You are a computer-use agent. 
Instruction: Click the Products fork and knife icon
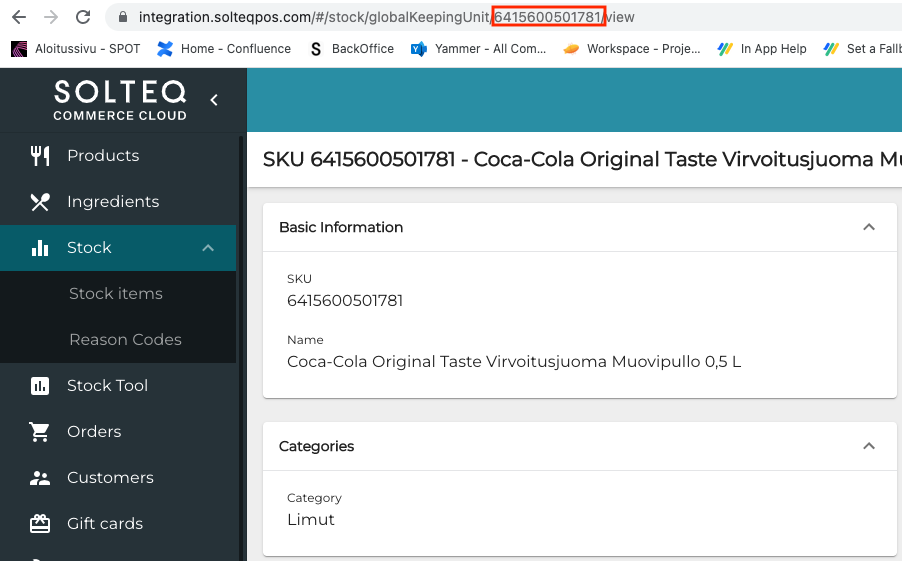(40, 155)
